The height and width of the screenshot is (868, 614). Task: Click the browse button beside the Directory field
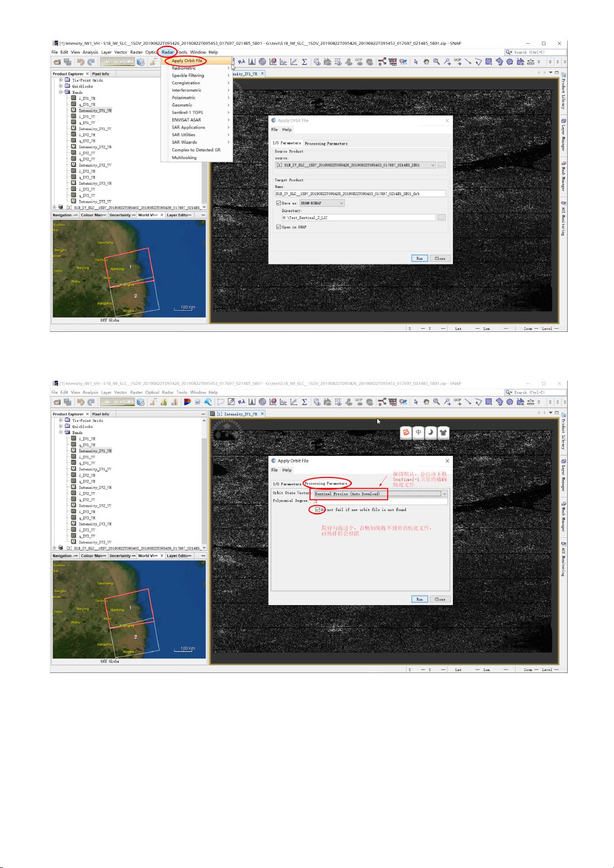point(441,218)
